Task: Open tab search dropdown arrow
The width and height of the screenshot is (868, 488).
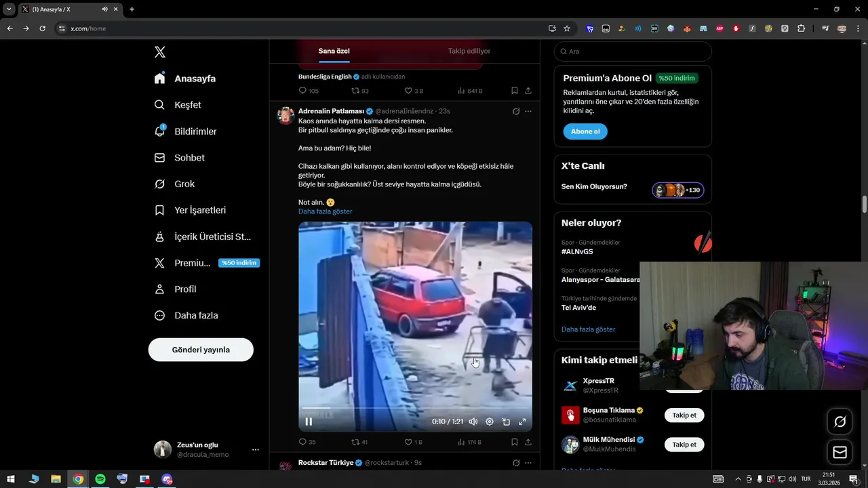Action: [x=9, y=9]
